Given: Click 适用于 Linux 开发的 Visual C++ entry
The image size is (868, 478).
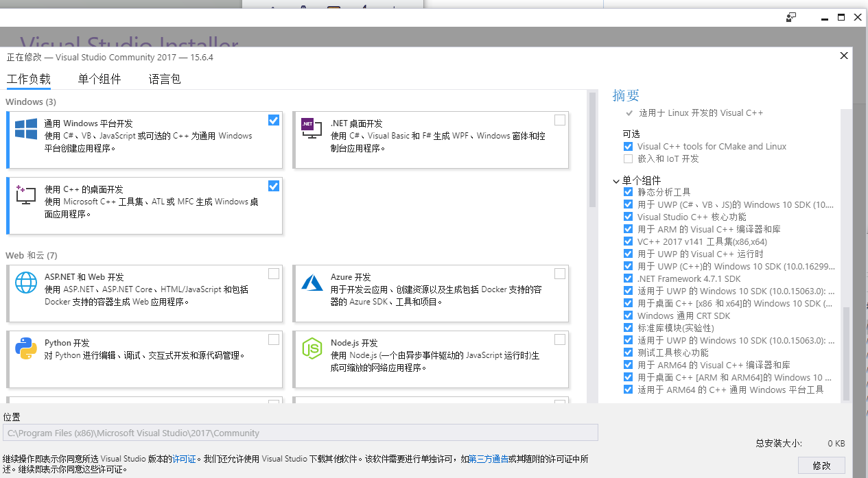Looking at the screenshot, I should pos(701,112).
